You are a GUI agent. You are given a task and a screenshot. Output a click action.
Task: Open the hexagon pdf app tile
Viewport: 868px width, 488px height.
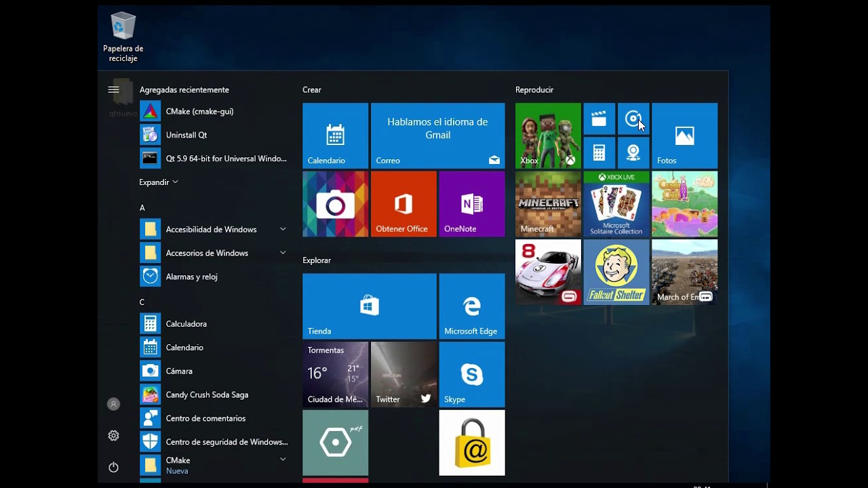pos(335,443)
